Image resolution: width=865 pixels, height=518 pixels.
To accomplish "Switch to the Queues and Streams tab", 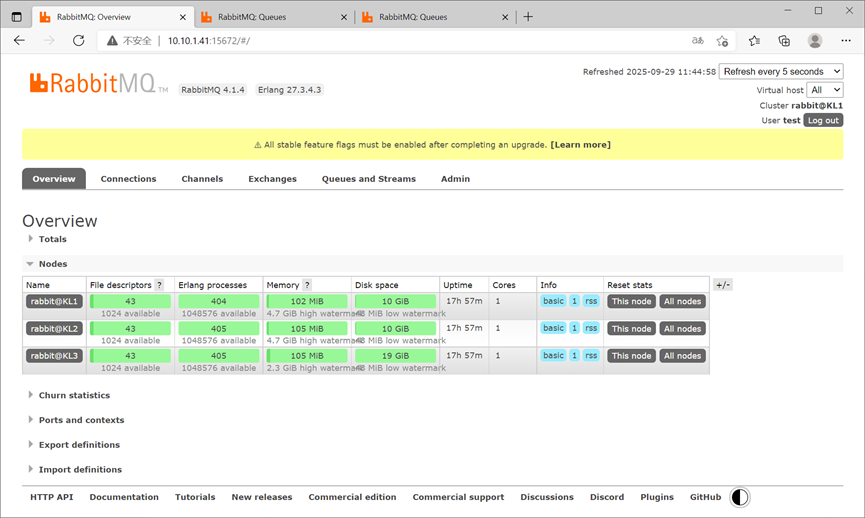I will coord(369,179).
